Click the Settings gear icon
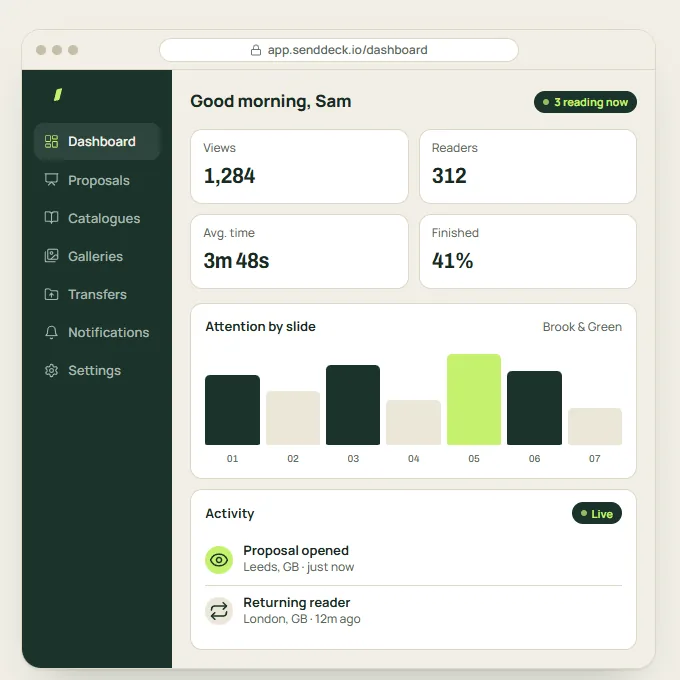The height and width of the screenshot is (680, 680). [x=51, y=370]
